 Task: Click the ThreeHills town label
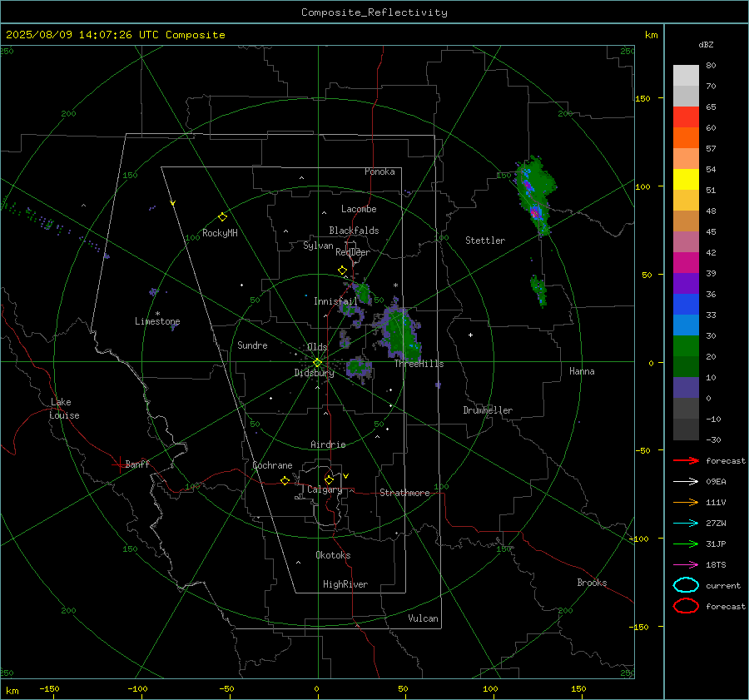click(x=419, y=364)
